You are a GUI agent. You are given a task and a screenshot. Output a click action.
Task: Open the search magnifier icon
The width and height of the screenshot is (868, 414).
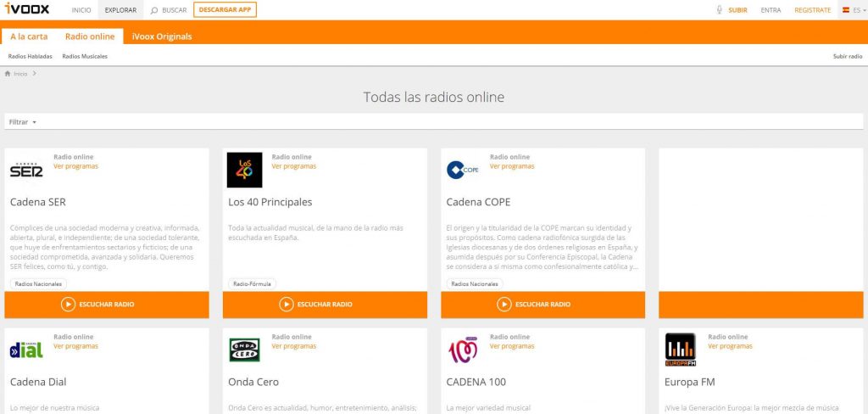pyautogui.click(x=154, y=10)
